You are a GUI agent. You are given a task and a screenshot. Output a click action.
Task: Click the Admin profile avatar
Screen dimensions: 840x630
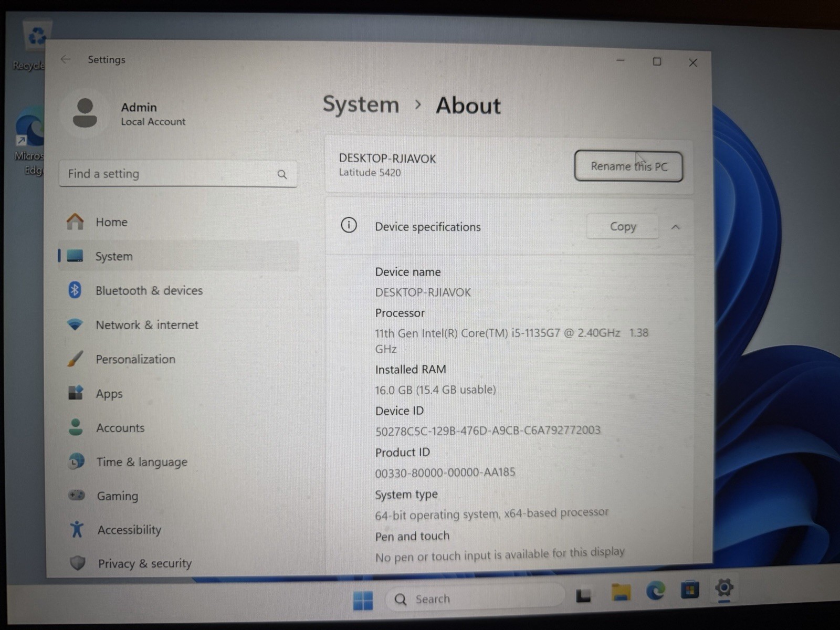[85, 113]
